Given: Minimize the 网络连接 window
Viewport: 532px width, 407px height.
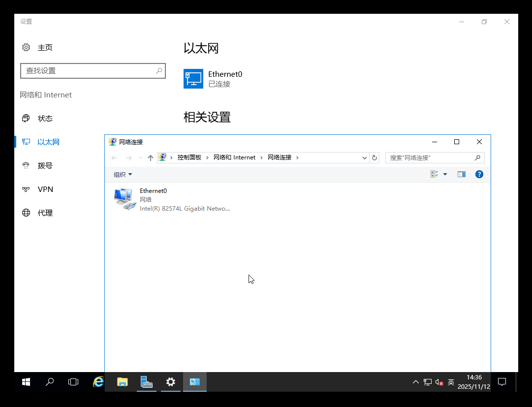Looking at the screenshot, I should [x=434, y=142].
